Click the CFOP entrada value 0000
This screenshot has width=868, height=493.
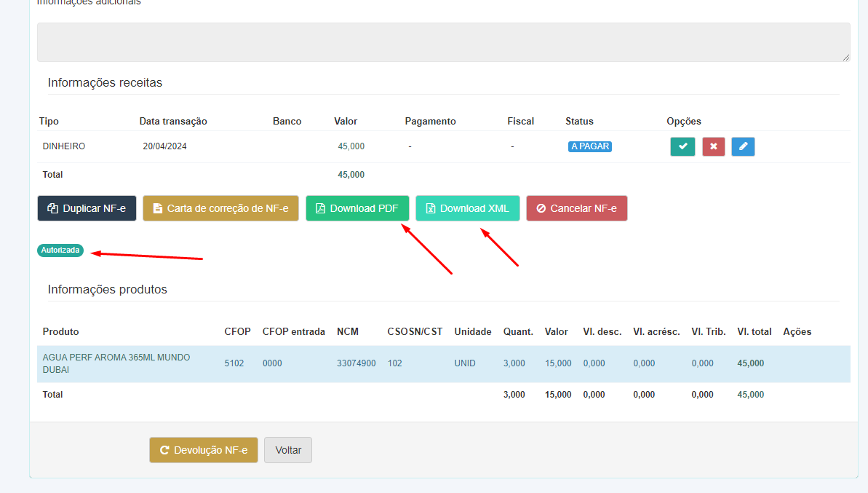coord(272,363)
